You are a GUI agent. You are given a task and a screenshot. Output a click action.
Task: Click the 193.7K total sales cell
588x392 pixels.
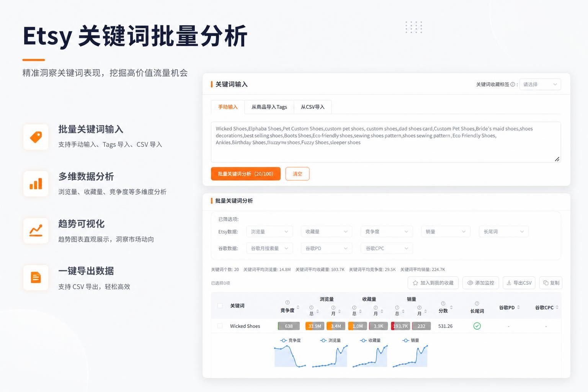[400, 326]
